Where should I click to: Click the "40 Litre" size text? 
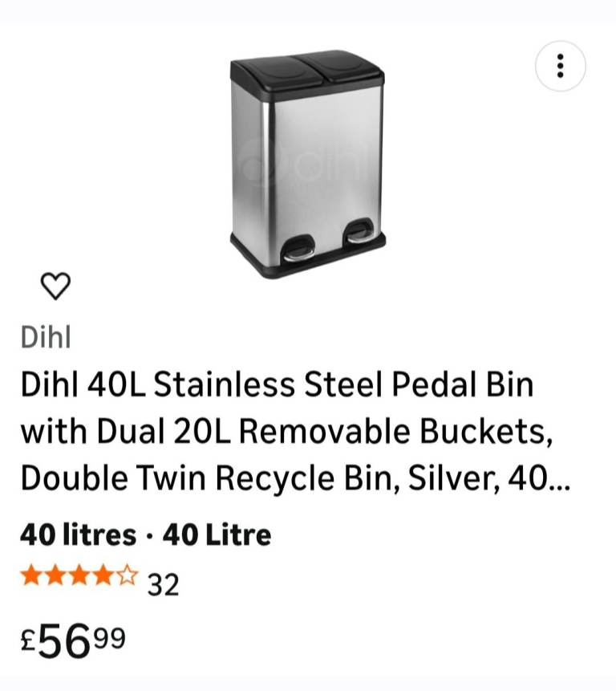217,535
